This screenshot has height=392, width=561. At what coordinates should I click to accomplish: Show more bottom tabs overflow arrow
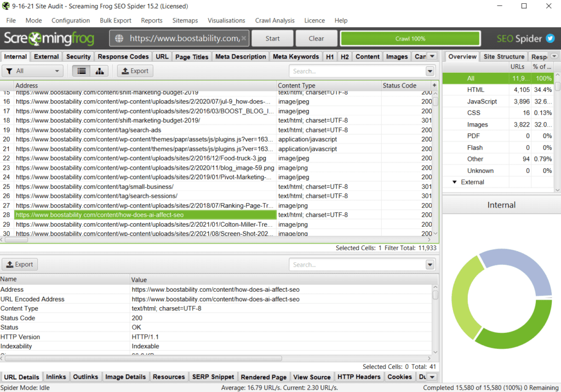point(432,377)
